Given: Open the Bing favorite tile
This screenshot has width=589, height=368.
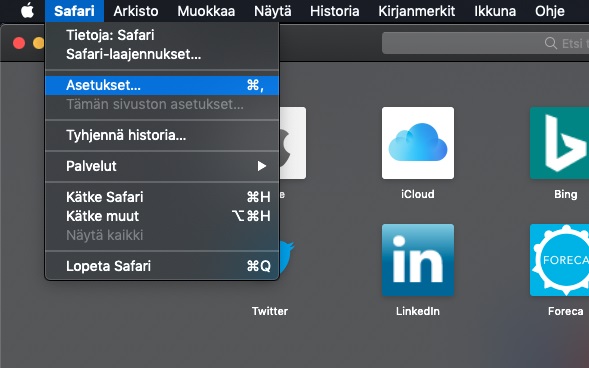Looking at the screenshot, I should click(x=559, y=143).
